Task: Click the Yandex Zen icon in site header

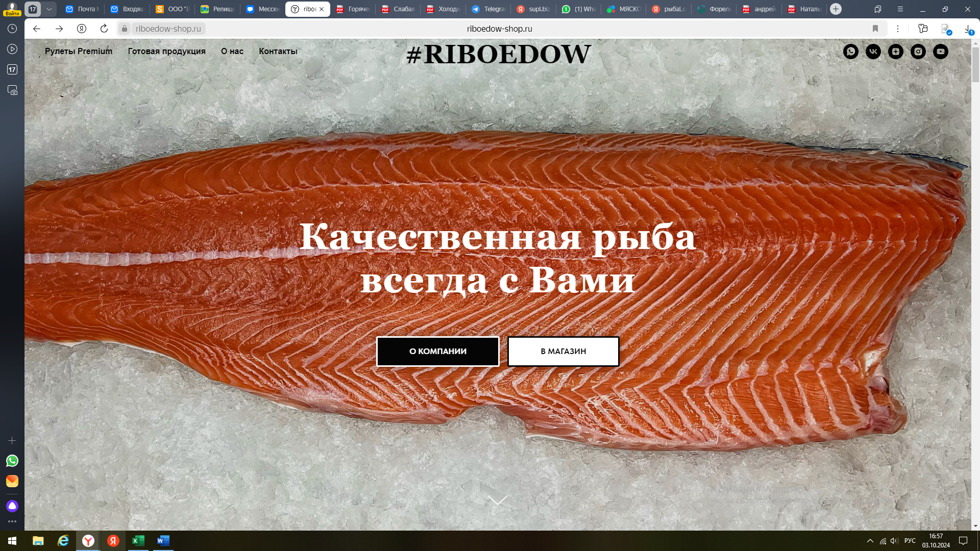Action: [x=896, y=52]
